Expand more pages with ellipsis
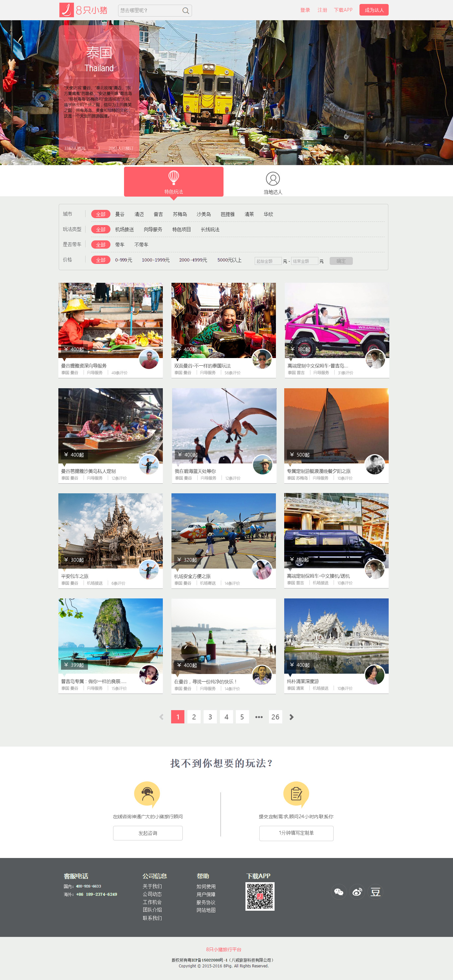453x980 pixels. click(259, 717)
